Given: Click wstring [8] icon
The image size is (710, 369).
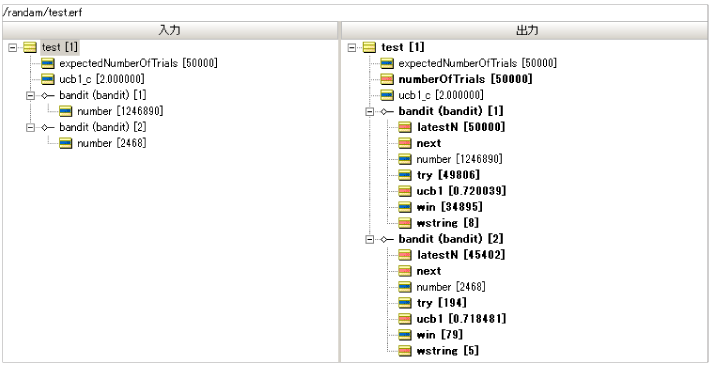Looking at the screenshot, I should coord(405,223).
